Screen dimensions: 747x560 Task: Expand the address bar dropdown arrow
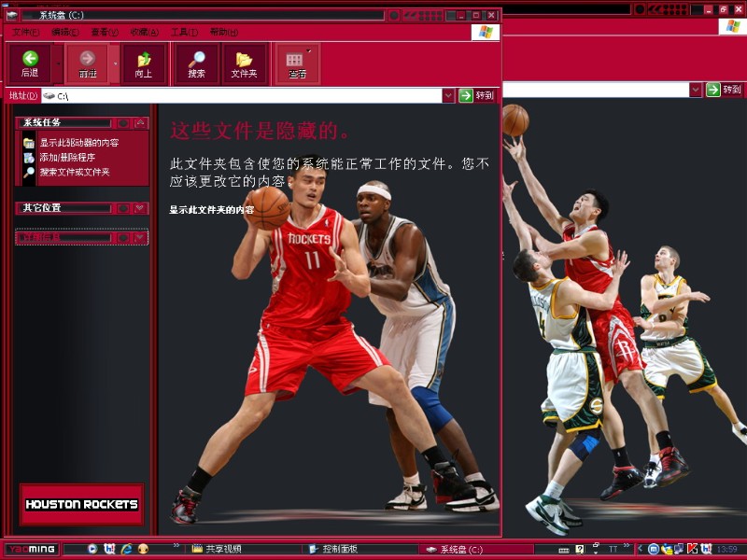(x=448, y=95)
